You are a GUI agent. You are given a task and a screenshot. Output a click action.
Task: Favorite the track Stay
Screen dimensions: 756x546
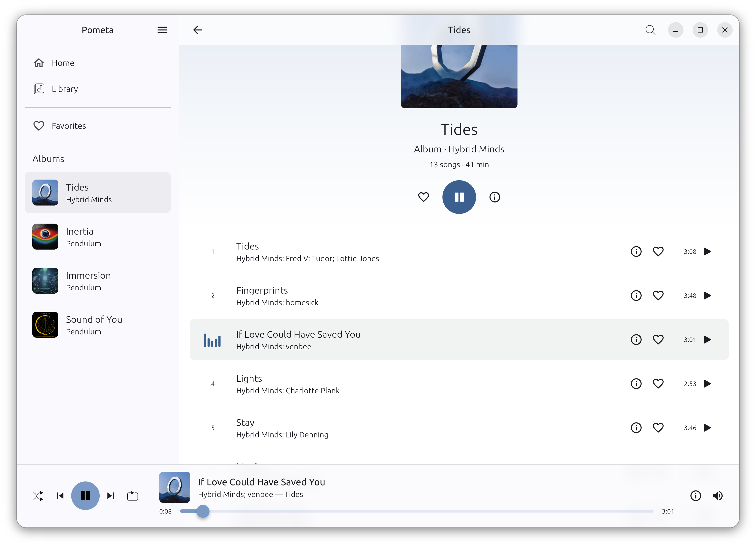pyautogui.click(x=658, y=428)
